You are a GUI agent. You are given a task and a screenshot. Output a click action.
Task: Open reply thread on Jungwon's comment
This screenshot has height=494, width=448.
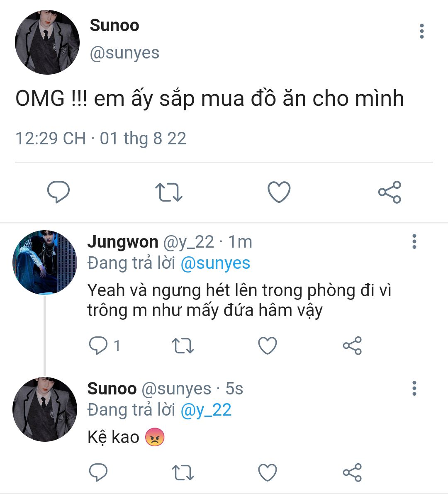[104, 346]
